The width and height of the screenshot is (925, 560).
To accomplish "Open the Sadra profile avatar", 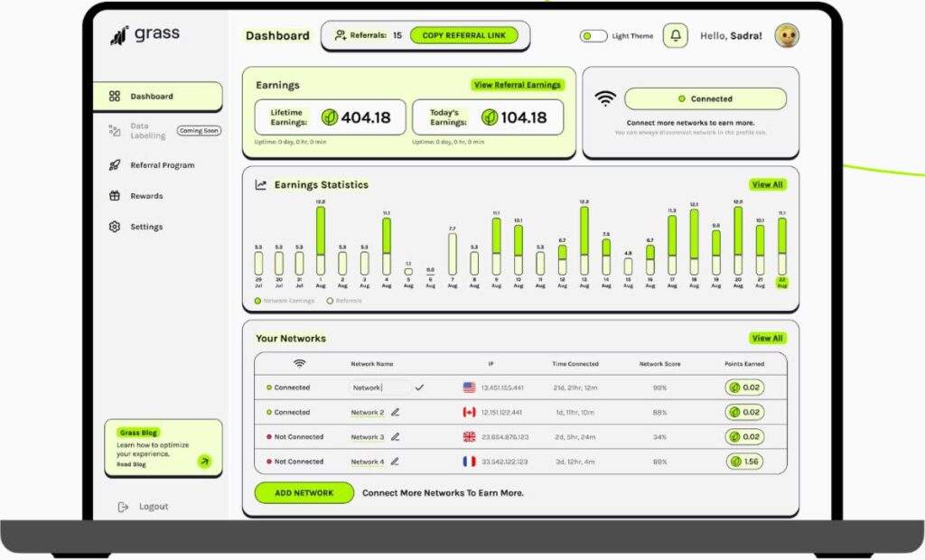I will (x=787, y=35).
